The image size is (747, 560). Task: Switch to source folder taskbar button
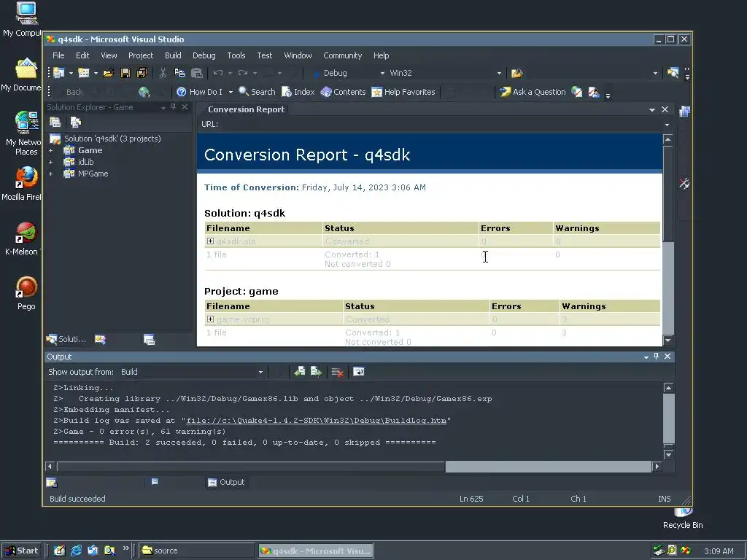tap(197, 551)
